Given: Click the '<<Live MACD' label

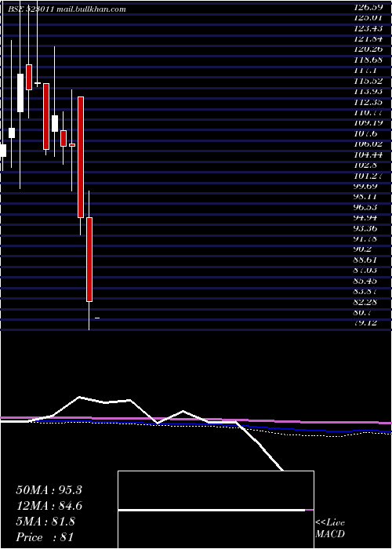Looking at the screenshot, I should pyautogui.click(x=330, y=529).
